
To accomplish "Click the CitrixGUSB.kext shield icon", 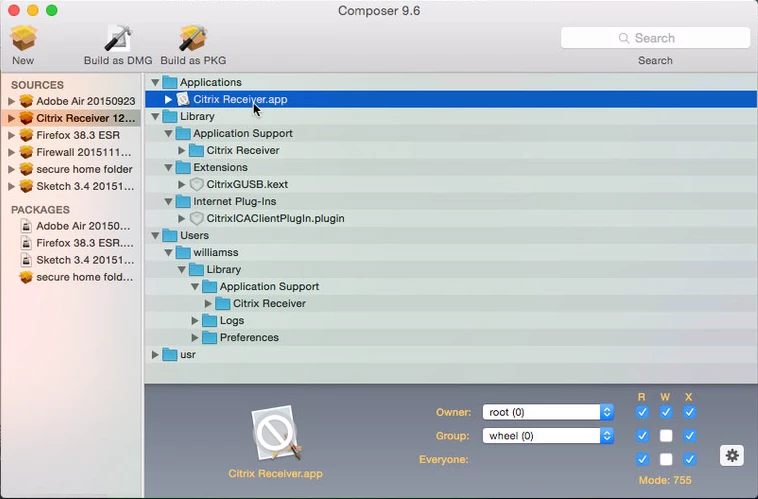I will pyautogui.click(x=196, y=184).
